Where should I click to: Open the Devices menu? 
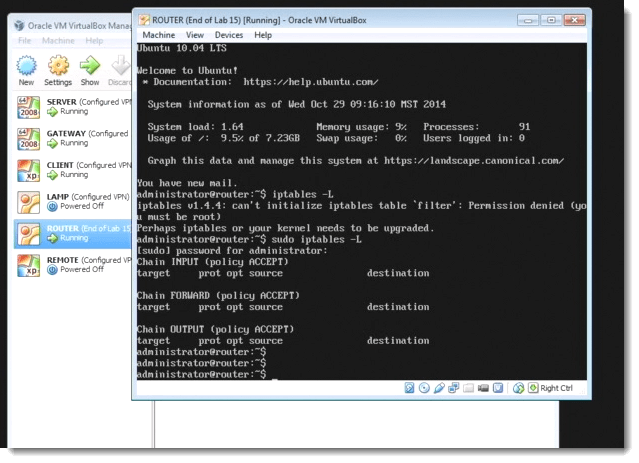pos(229,35)
